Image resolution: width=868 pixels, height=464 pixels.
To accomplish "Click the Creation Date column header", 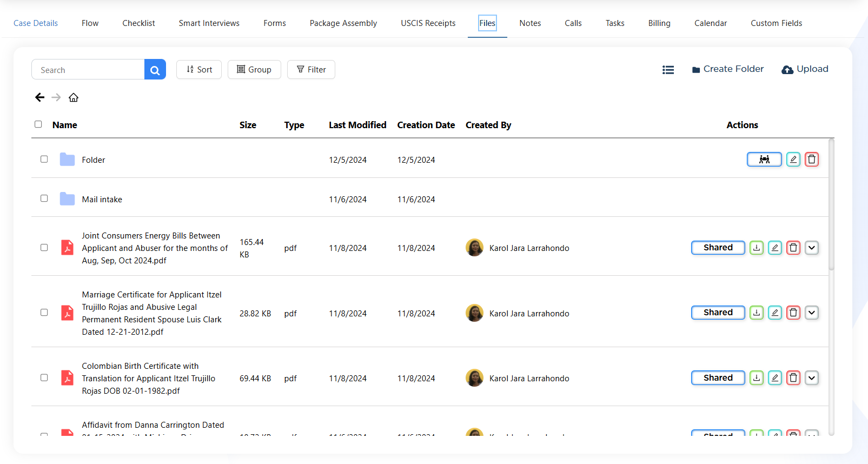I will [x=426, y=125].
